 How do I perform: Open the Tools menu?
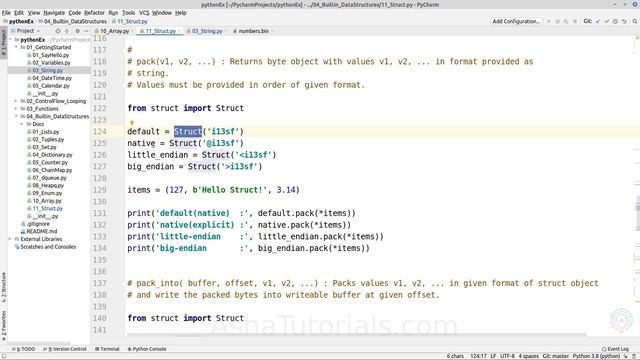[x=128, y=13]
